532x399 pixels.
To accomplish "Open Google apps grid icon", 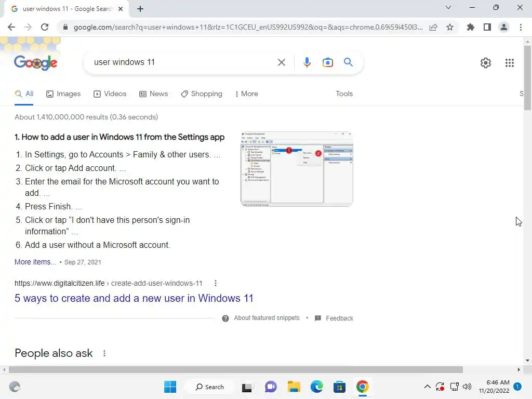I will tap(509, 63).
